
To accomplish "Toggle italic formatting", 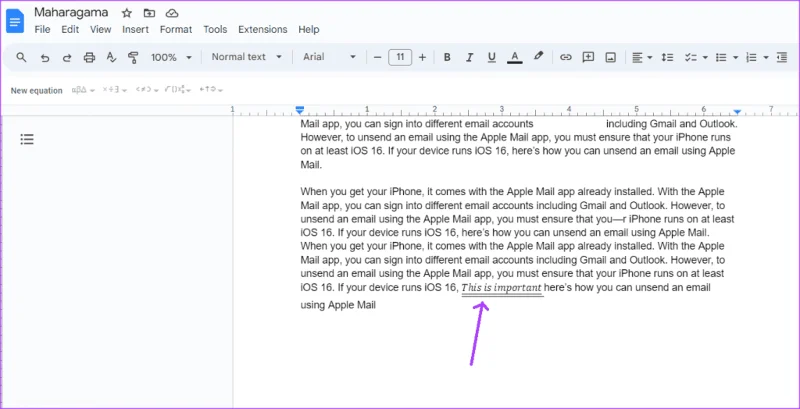I will pos(469,57).
